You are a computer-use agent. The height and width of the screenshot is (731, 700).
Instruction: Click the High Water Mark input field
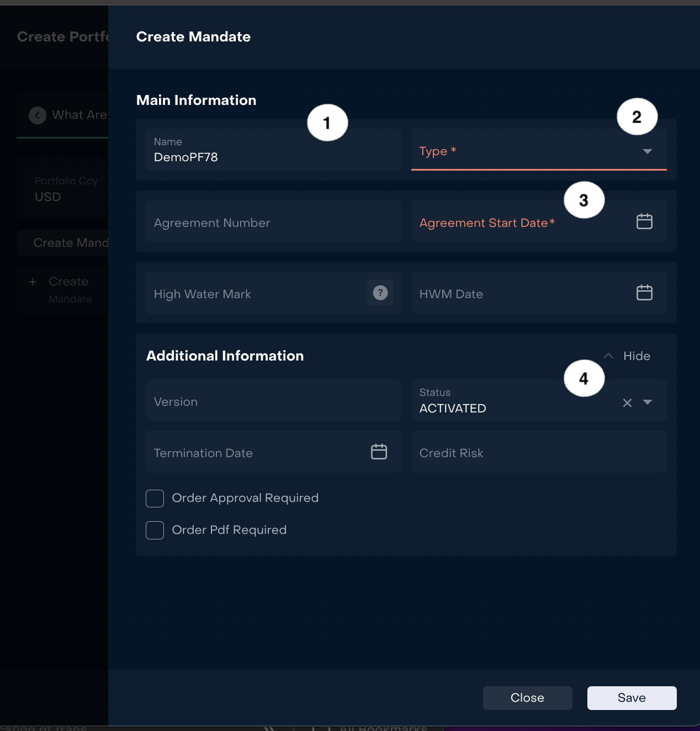point(254,293)
